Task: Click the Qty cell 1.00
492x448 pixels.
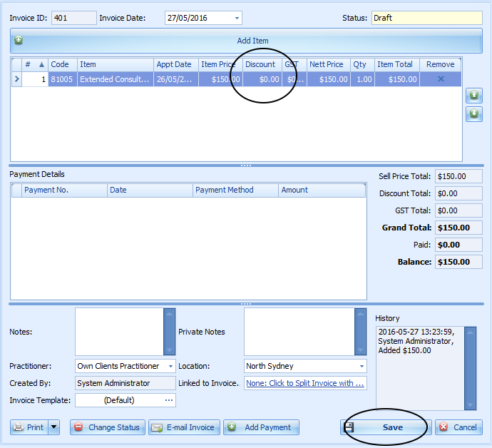Action: point(362,79)
